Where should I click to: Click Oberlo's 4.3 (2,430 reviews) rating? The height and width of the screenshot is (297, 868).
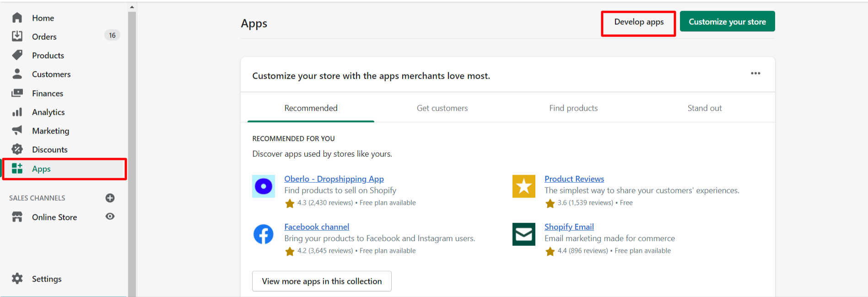pyautogui.click(x=325, y=203)
